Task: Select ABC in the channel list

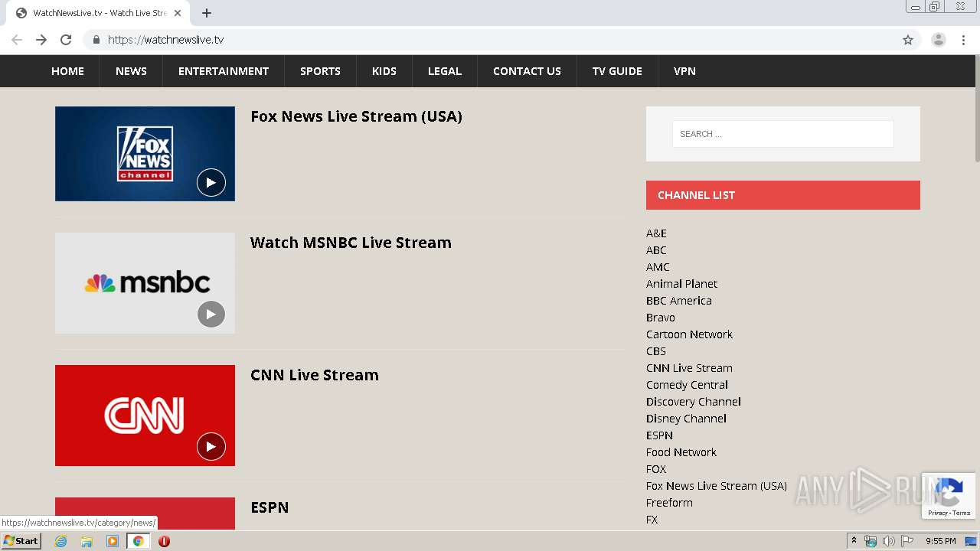Action: pos(656,250)
